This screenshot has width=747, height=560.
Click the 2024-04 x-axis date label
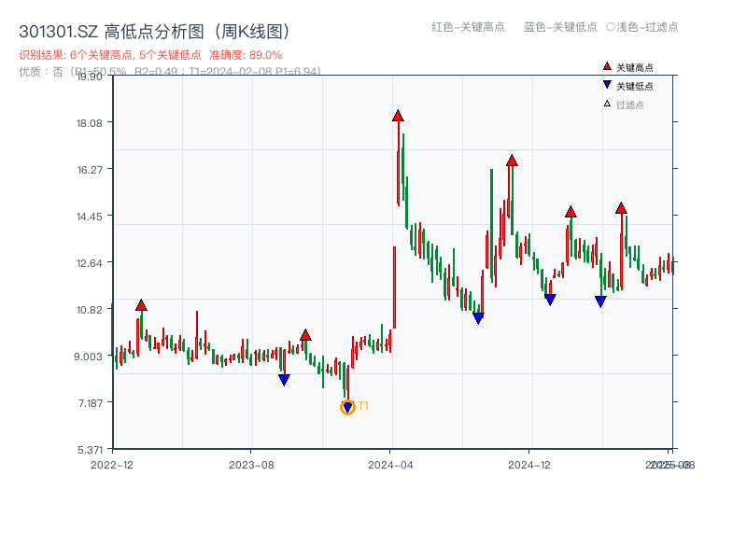coord(392,462)
